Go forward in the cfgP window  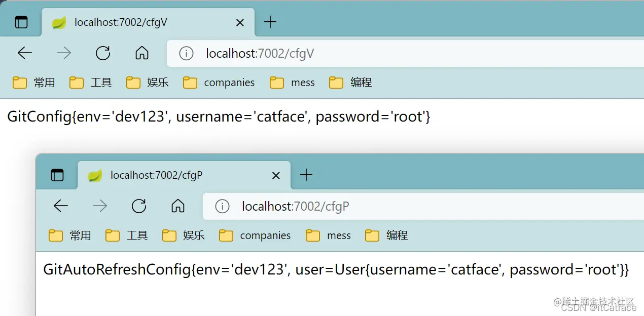coord(100,206)
